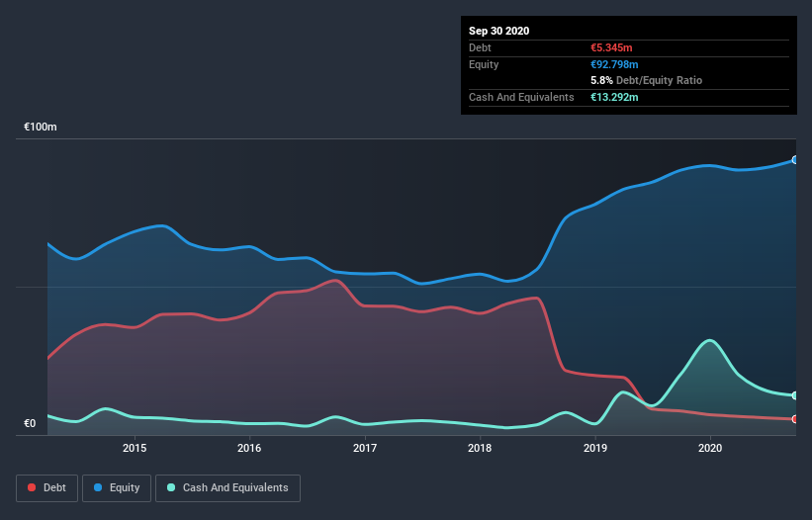Toggle the Debt series in the legend

(x=46, y=488)
